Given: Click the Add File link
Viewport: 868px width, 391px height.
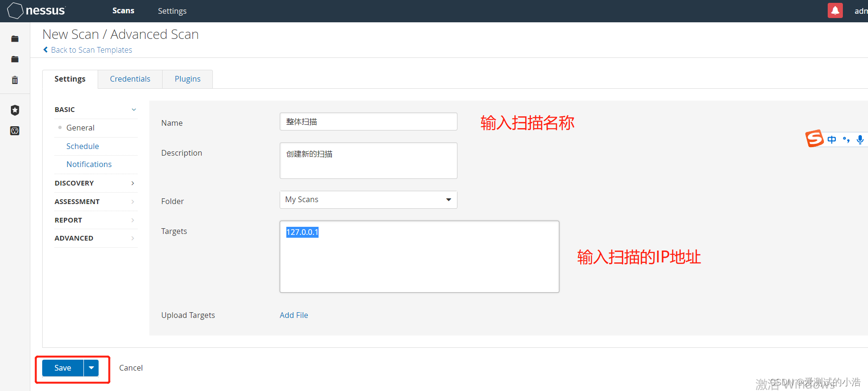Looking at the screenshot, I should click(294, 315).
